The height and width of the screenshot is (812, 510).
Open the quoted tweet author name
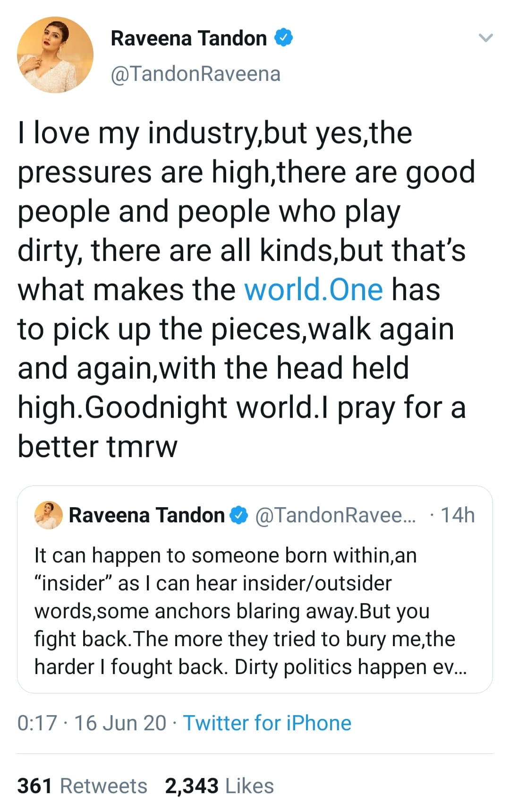pos(146,515)
